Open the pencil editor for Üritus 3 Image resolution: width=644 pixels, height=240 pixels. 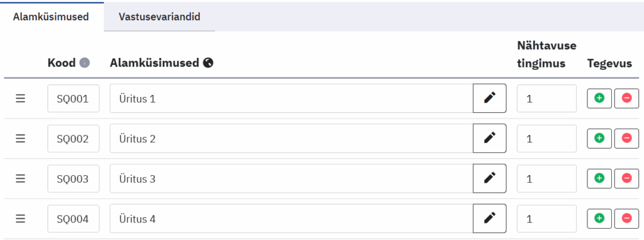pos(489,179)
